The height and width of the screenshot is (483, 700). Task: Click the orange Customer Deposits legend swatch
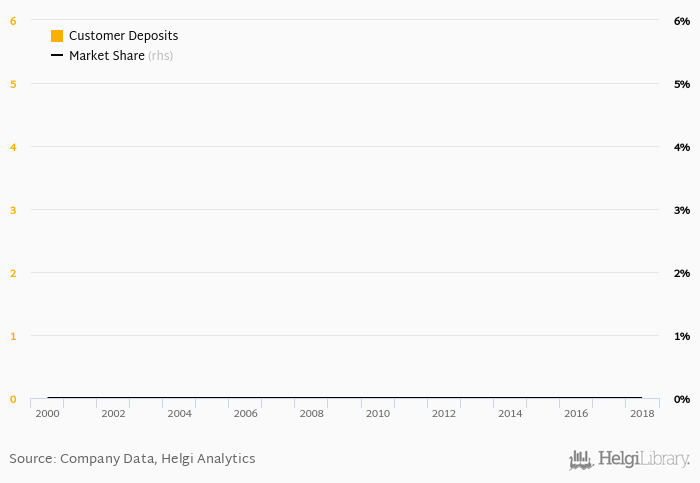tap(57, 36)
